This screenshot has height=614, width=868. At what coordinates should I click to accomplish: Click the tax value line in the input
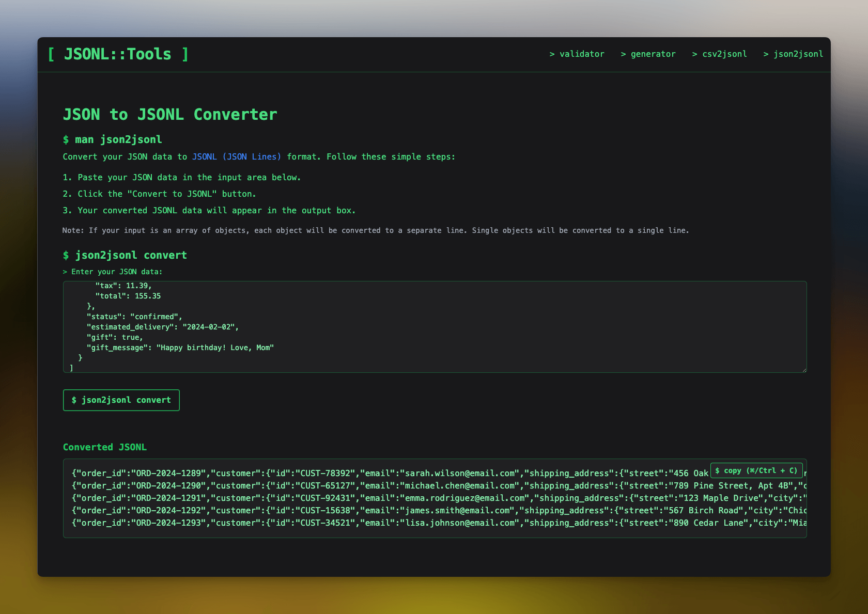point(123,285)
